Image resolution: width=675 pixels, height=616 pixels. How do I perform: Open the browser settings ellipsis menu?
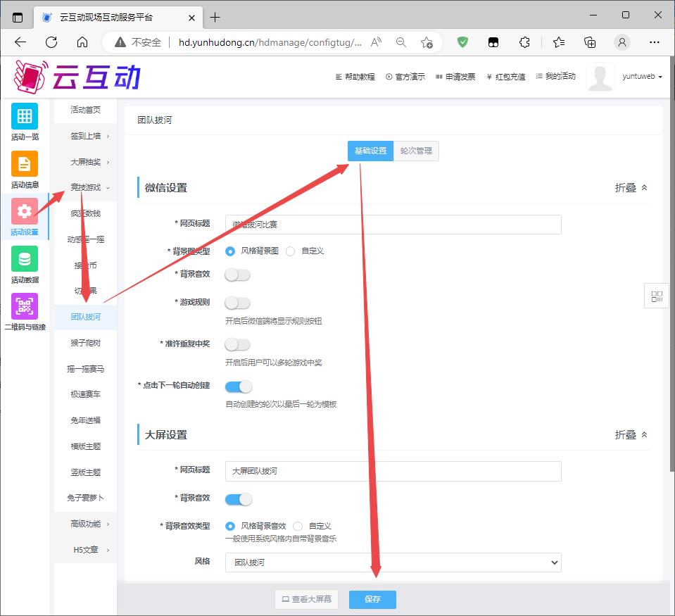click(655, 42)
